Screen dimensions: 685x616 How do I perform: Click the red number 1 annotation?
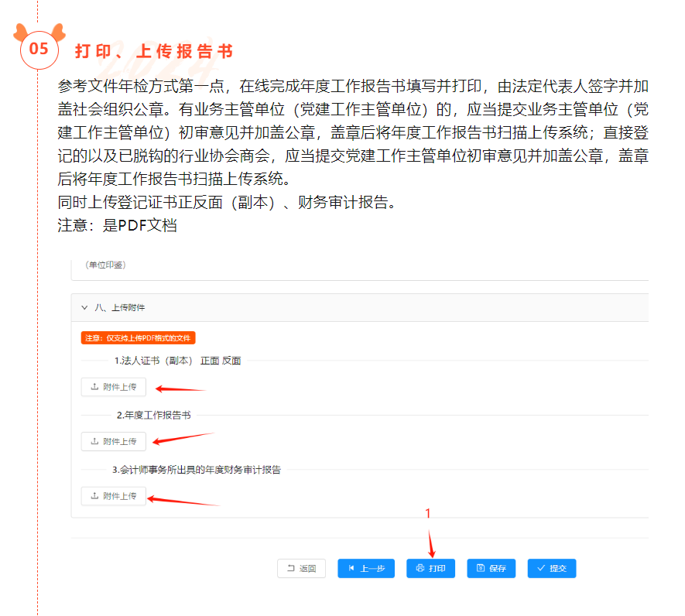[x=428, y=513]
